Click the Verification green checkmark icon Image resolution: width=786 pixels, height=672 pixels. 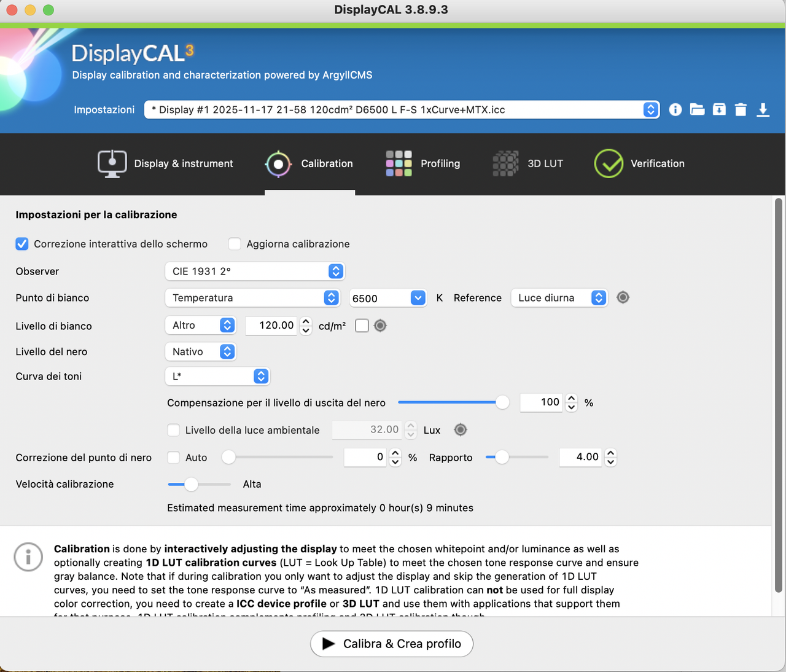(x=609, y=163)
